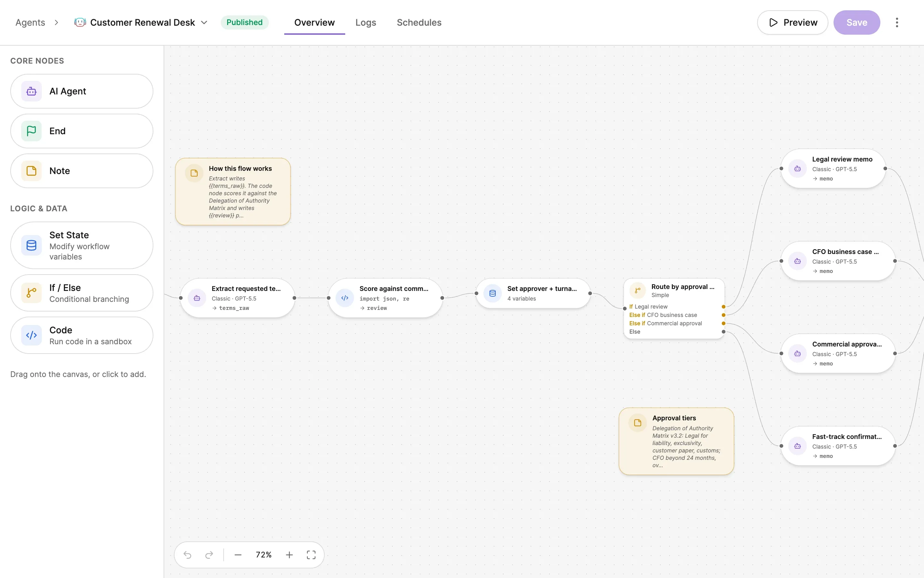Click the AI Agent robot icon in sidebar
Viewport: 924px width, 578px height.
coord(31,92)
